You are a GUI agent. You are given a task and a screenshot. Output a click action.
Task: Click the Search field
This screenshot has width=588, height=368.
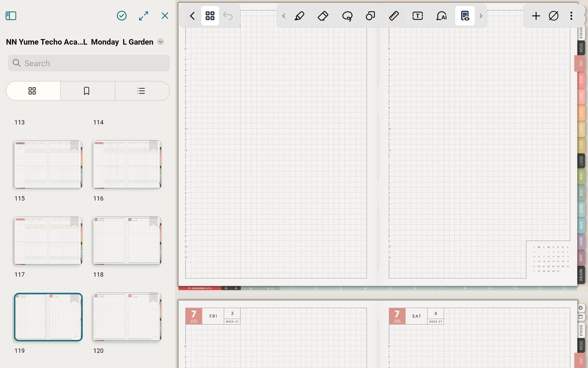tap(89, 63)
